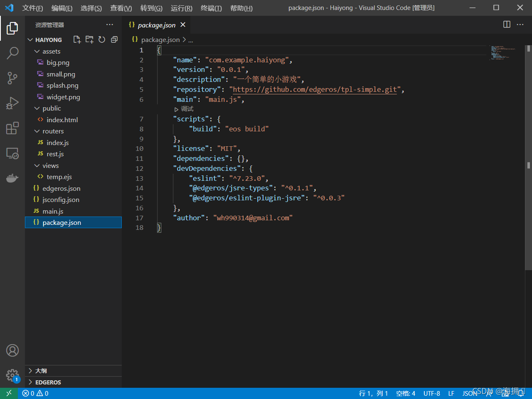
Task: Open the Manage settings gear
Action: pyautogui.click(x=12, y=376)
